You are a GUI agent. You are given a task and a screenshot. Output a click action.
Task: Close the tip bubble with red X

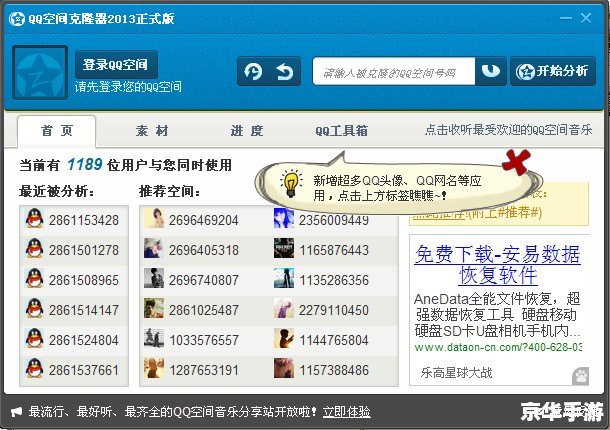point(516,161)
